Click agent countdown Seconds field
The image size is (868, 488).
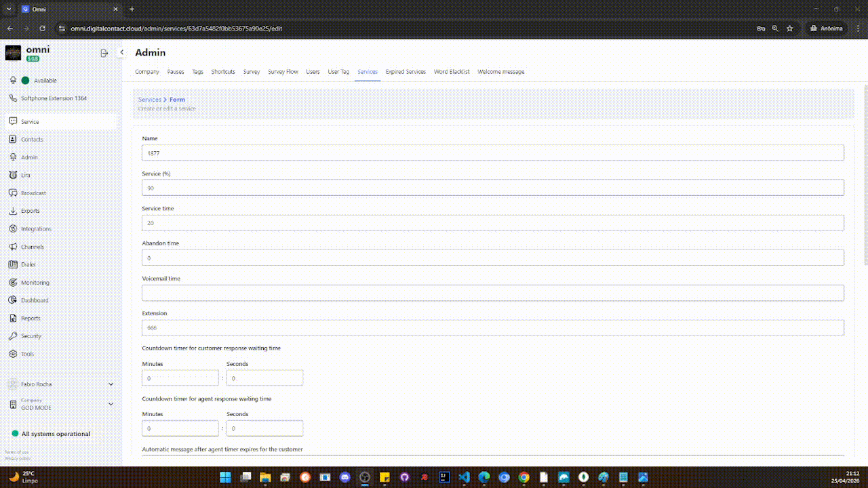click(264, 428)
